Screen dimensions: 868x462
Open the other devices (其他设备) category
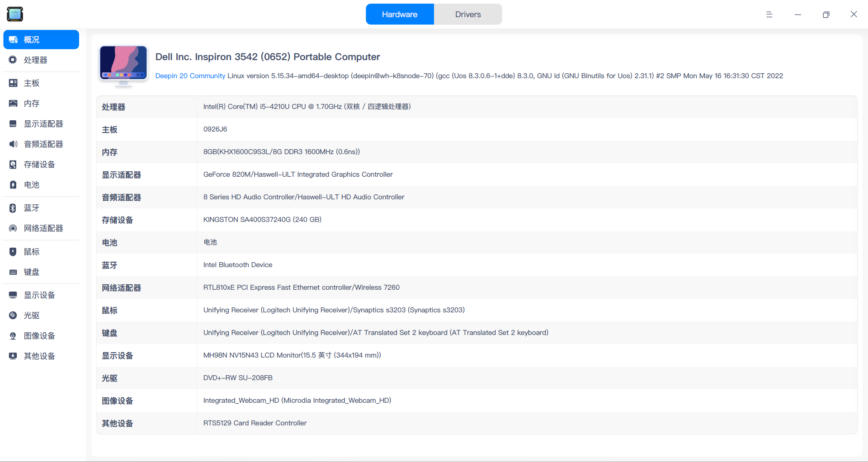39,356
